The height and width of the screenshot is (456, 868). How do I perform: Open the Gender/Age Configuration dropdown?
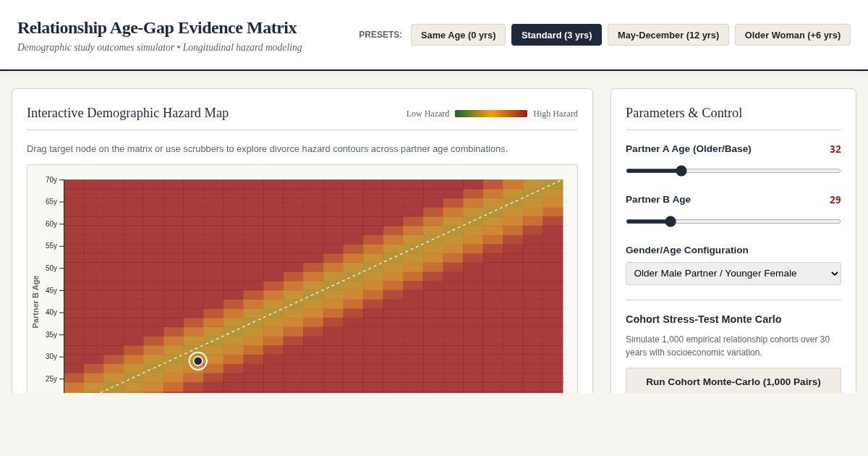[x=733, y=274]
